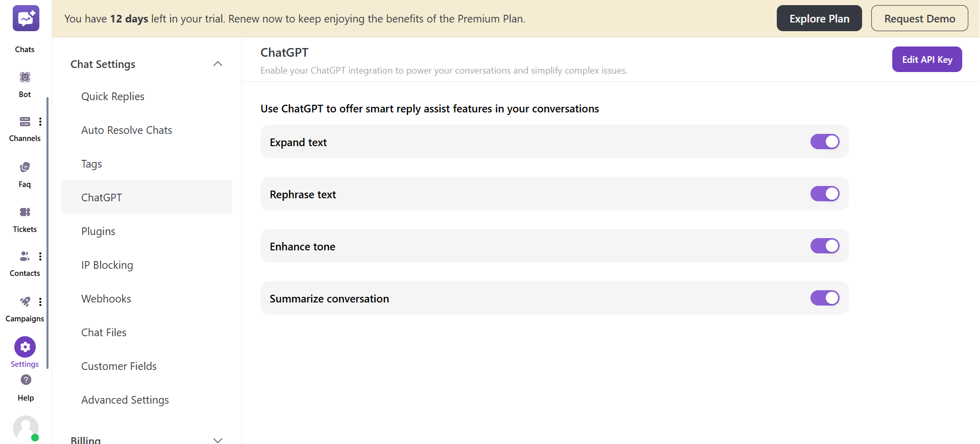Collapse the Chat Settings section

[x=218, y=64]
